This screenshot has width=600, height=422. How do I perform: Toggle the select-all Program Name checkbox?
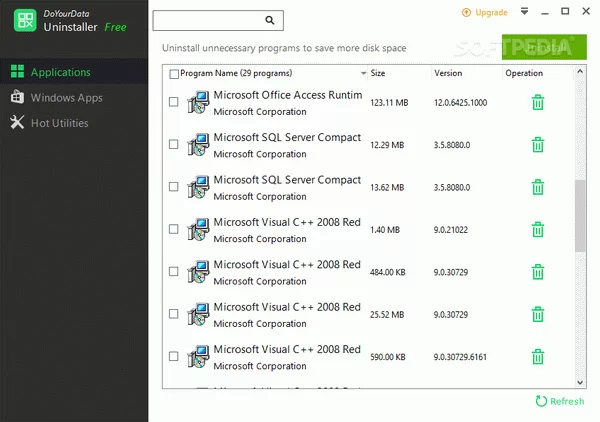174,74
